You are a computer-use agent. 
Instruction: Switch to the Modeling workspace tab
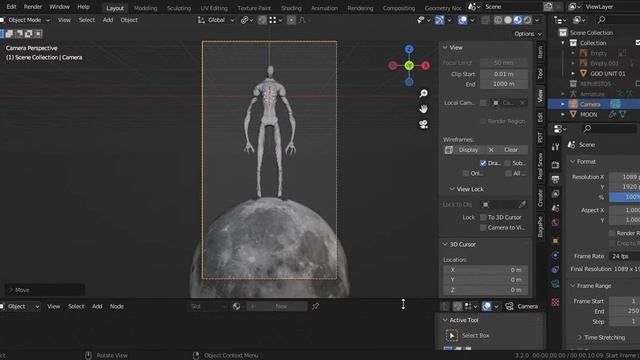145,8
